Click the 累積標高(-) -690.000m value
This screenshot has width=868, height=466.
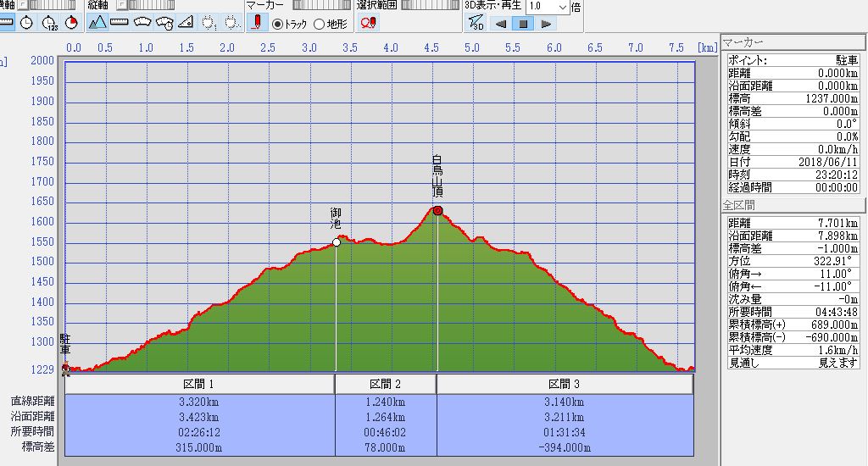(832, 337)
